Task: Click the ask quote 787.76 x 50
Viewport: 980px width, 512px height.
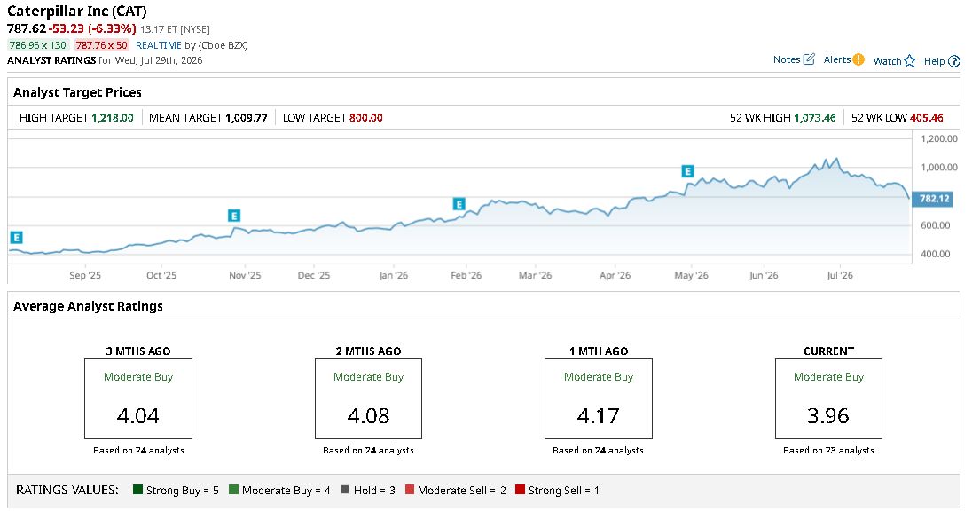Action: [101, 45]
